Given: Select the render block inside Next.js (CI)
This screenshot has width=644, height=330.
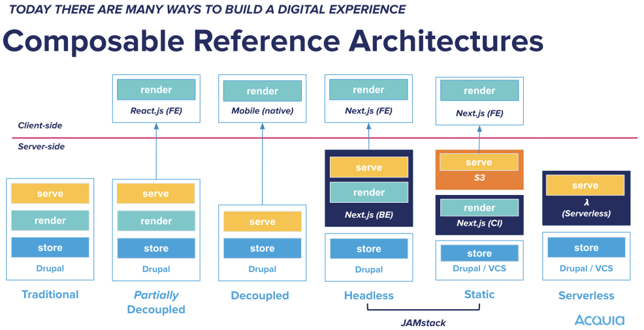Looking at the screenshot, I should click(x=479, y=207).
